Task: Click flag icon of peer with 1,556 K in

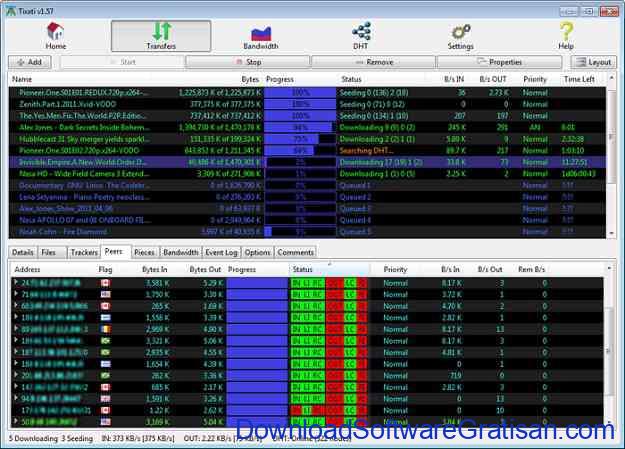Action: [x=106, y=318]
